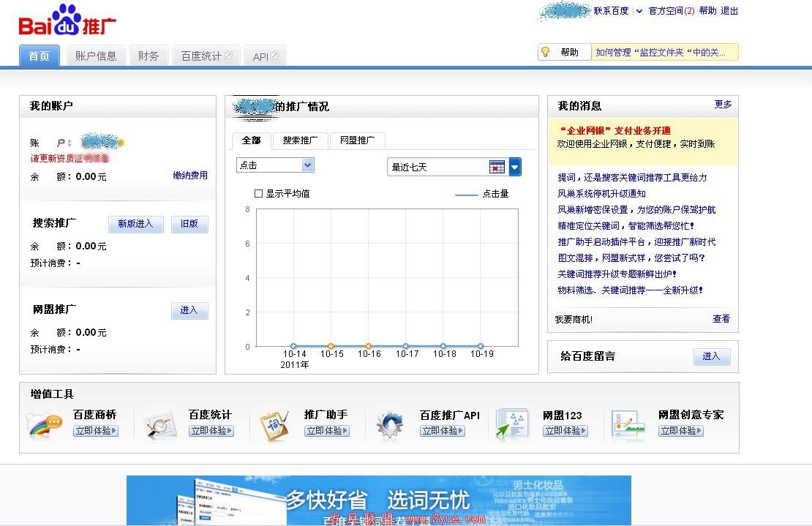Open the blue date range dropdown arrow
This screenshot has height=526, width=812.
coord(515,168)
